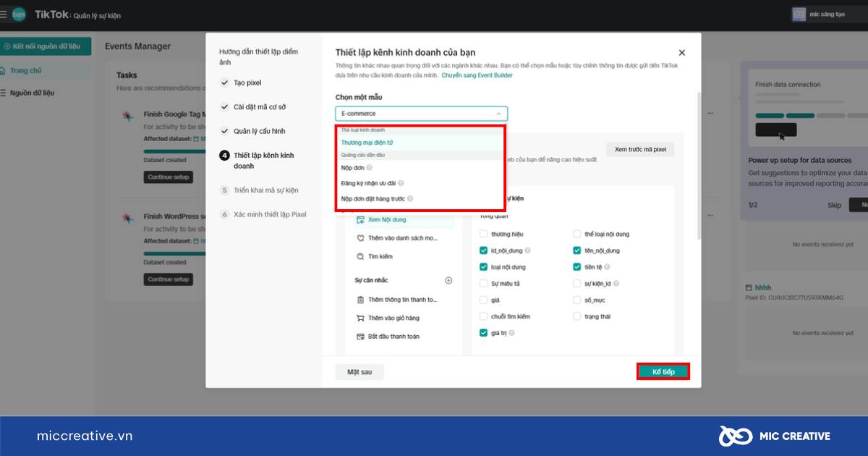The image size is (868, 456).
Task: Check the Sự miêu tả checkbox
Action: 483,284
